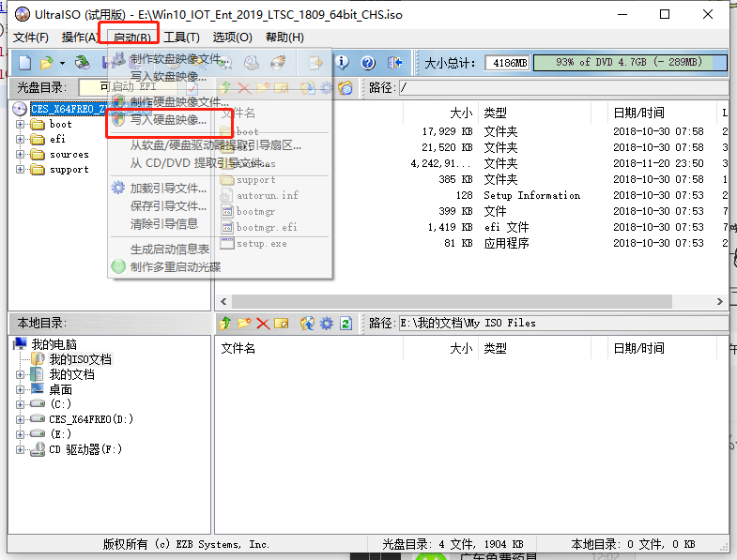
Task: Click the local path field E:\我的文档\My ISO Files
Action: (x=563, y=324)
